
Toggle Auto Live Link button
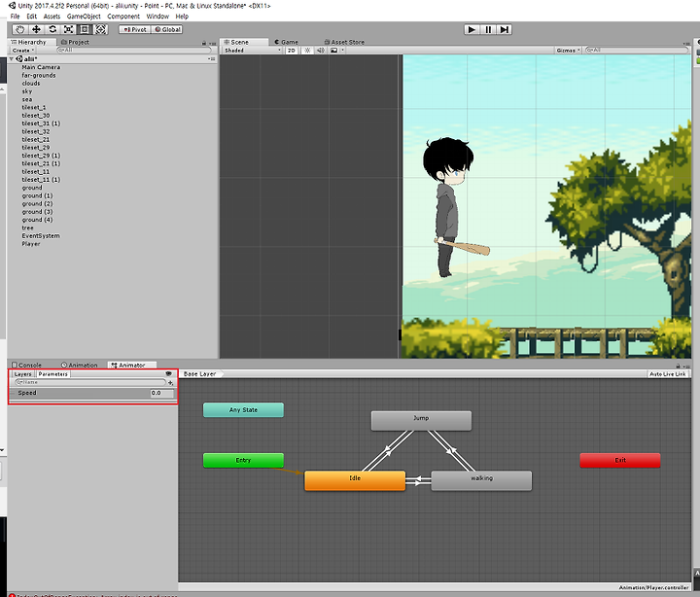667,374
